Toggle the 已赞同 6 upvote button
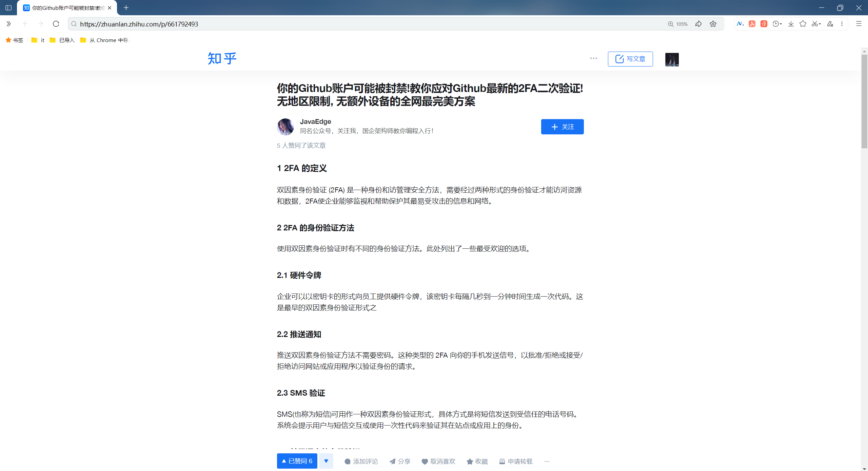Image resolution: width=868 pixels, height=471 pixels. [x=297, y=461]
